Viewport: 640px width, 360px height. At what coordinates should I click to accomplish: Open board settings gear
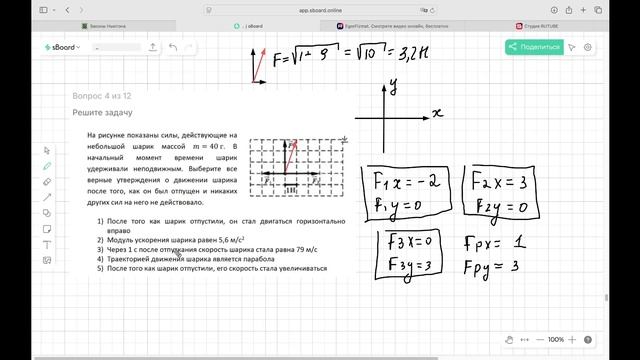coord(588,47)
